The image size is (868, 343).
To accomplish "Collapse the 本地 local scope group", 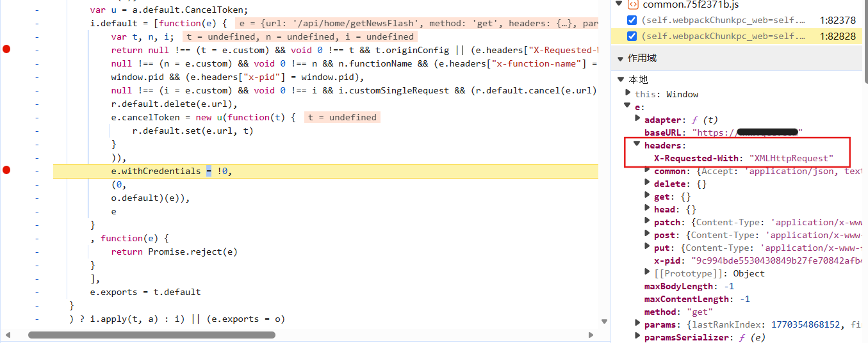I will (x=620, y=79).
